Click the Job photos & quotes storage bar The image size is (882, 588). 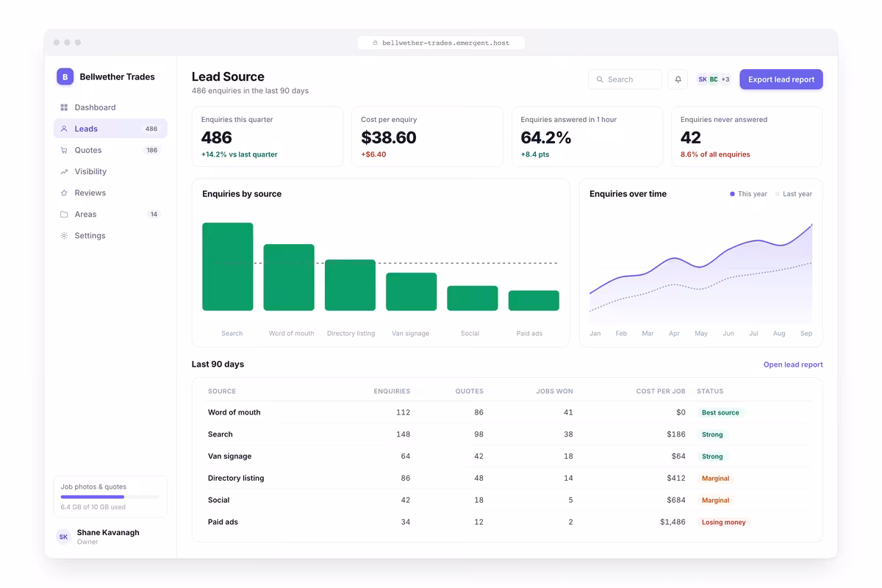coord(110,497)
